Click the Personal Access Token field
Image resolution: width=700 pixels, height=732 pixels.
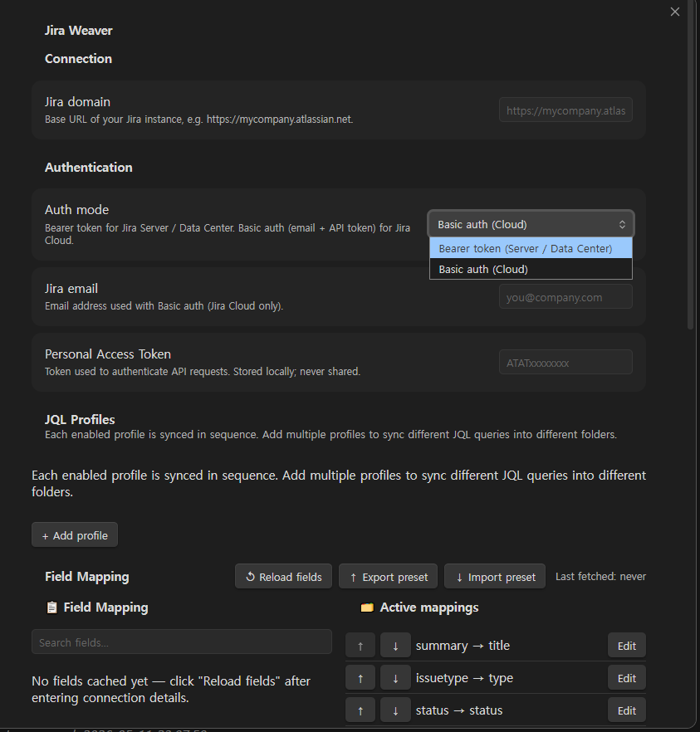coord(565,362)
